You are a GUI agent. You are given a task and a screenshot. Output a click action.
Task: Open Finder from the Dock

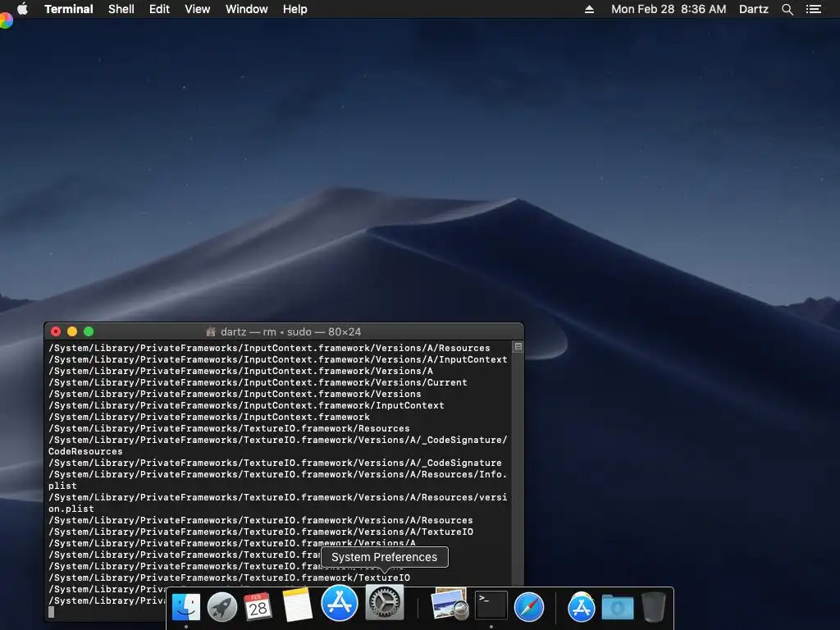(x=186, y=607)
